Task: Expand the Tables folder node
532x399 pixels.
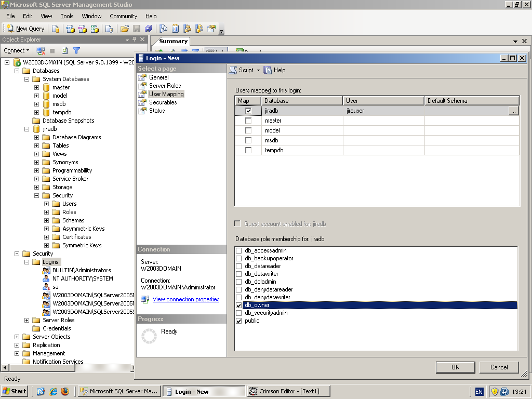Action: coord(37,145)
